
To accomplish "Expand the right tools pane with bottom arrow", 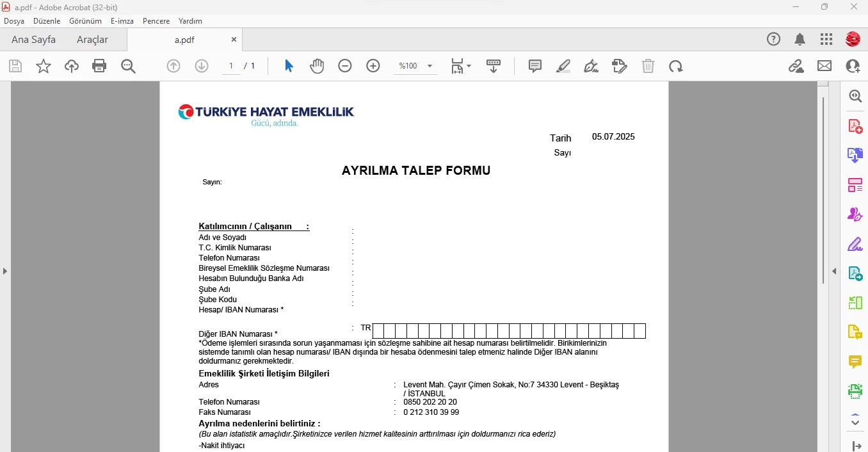I will pos(856,446).
